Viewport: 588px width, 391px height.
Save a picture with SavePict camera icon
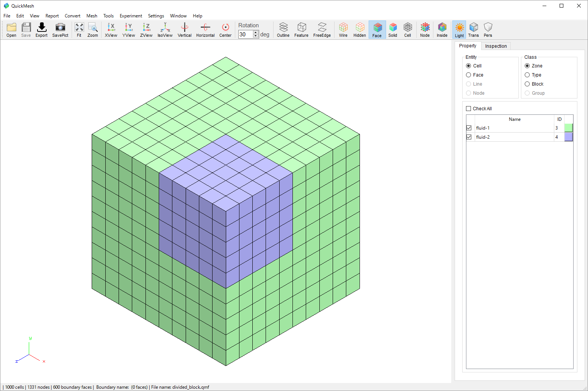60,30
